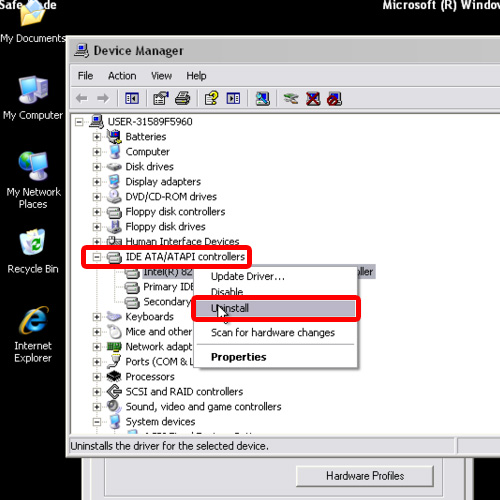Collapse IDE ATA/ATAPI controllers node
Screen dimensions: 500x500
[97, 257]
